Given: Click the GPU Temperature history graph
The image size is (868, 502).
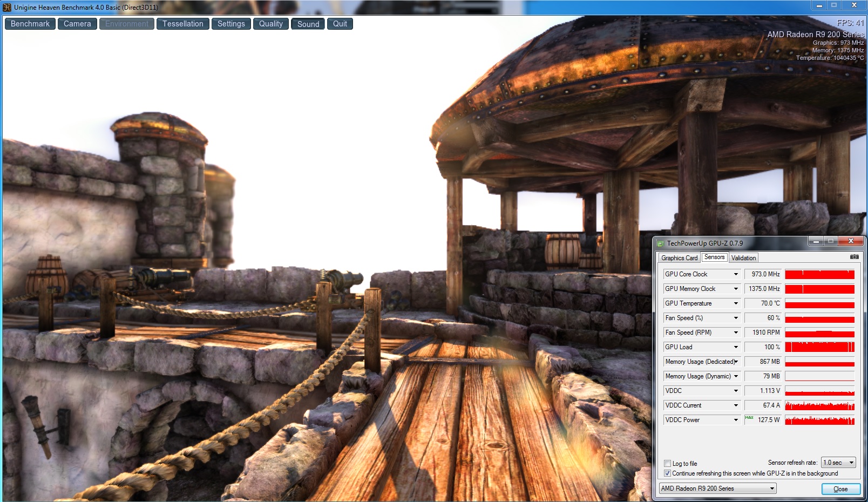Looking at the screenshot, I should (x=820, y=303).
